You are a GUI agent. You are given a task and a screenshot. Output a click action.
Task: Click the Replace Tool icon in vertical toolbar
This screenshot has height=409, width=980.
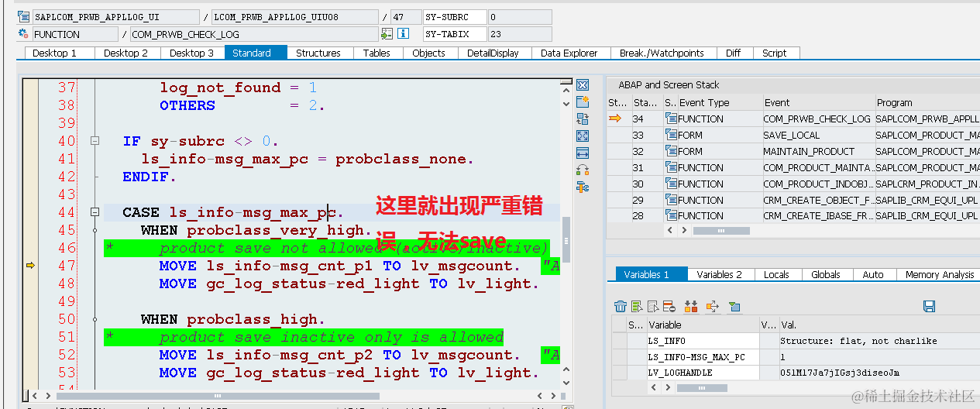point(583,119)
